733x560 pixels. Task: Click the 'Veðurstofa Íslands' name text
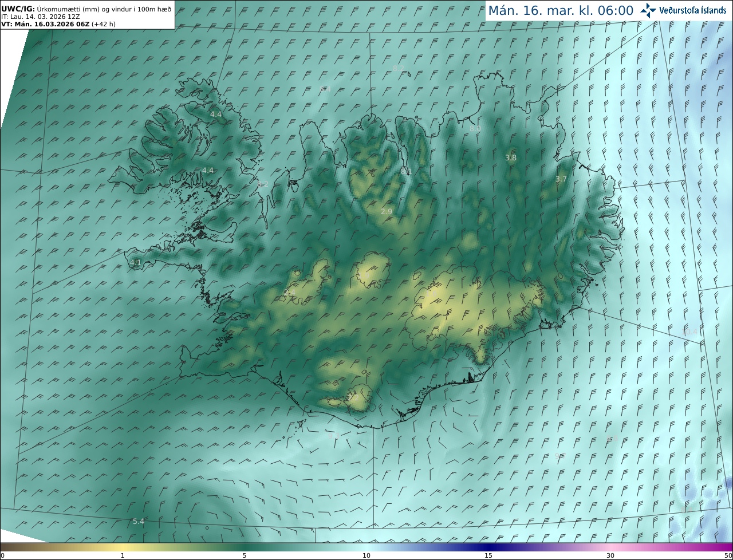point(693,10)
